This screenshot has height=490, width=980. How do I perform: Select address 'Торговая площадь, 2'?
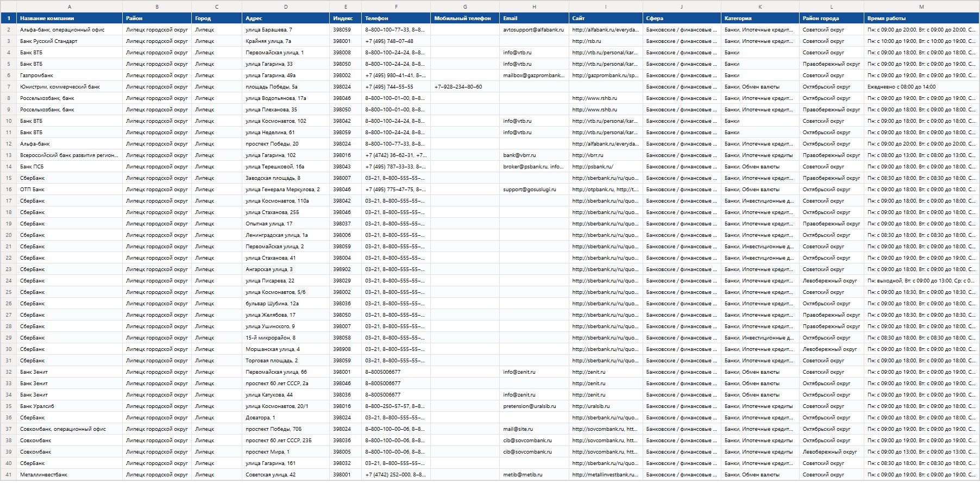point(286,361)
